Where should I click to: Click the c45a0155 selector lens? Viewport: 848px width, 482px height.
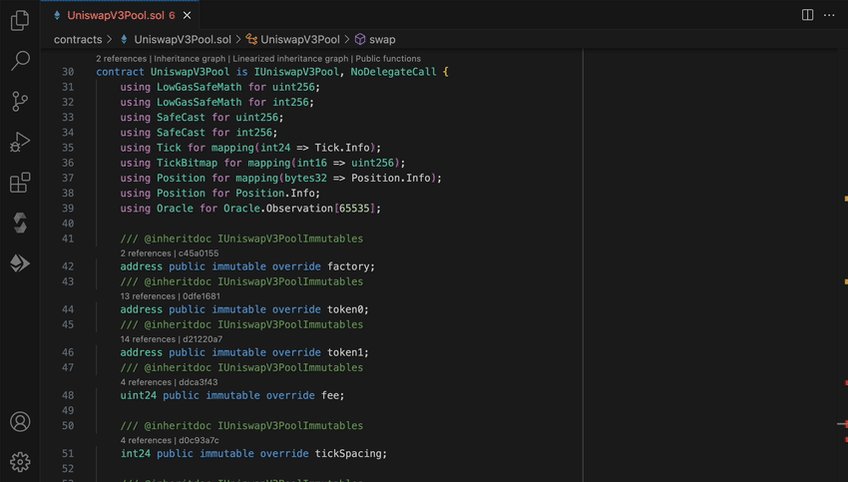click(x=198, y=253)
